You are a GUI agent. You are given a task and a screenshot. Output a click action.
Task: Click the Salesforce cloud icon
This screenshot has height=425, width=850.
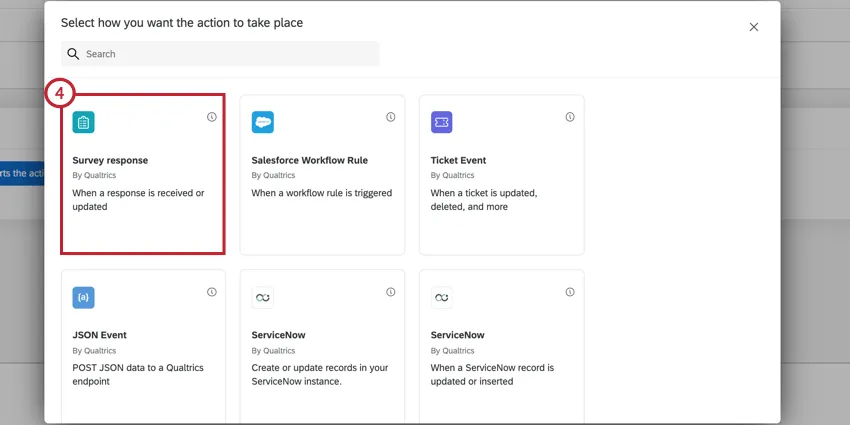263,123
